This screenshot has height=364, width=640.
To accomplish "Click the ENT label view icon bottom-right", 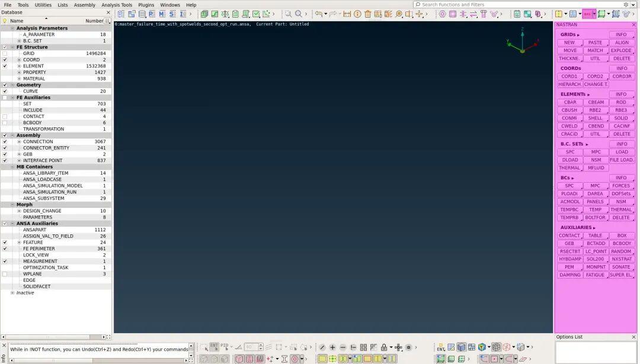I will pyautogui.click(x=441, y=347).
